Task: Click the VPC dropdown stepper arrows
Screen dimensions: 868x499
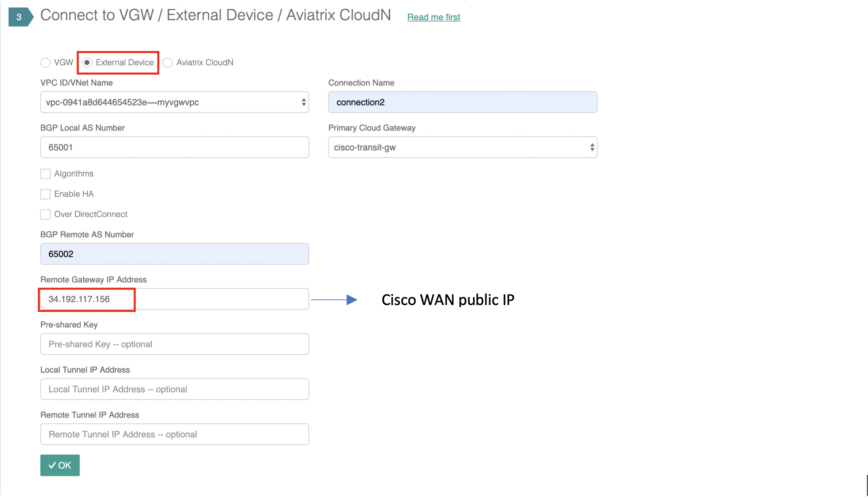Action: 304,102
